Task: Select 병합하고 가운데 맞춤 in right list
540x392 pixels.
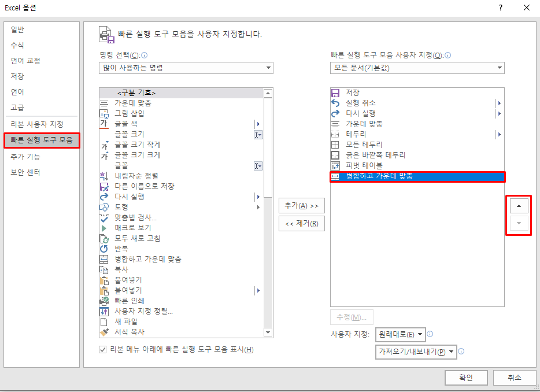Action: [417, 176]
